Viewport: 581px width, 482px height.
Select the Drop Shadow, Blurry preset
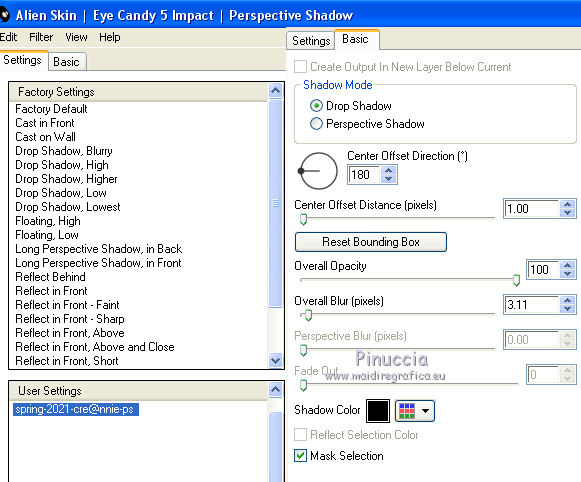coord(64,151)
